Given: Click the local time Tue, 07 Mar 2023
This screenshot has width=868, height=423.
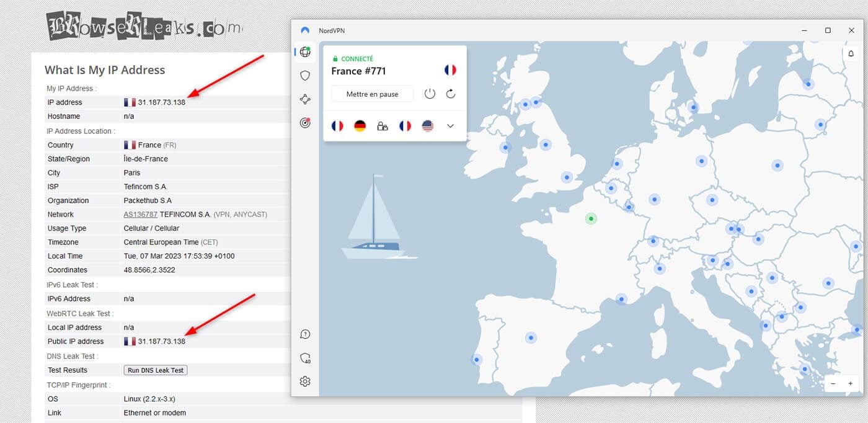Looking at the screenshot, I should (179, 256).
